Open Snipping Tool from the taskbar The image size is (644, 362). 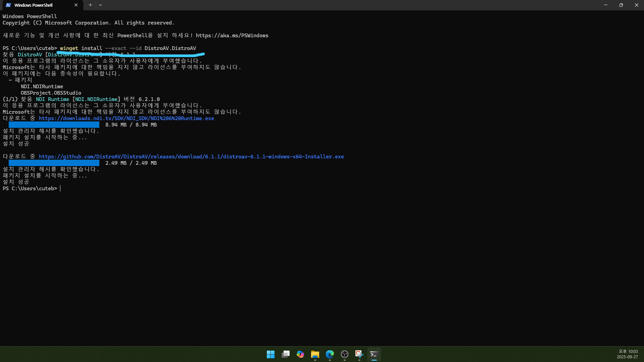click(359, 354)
